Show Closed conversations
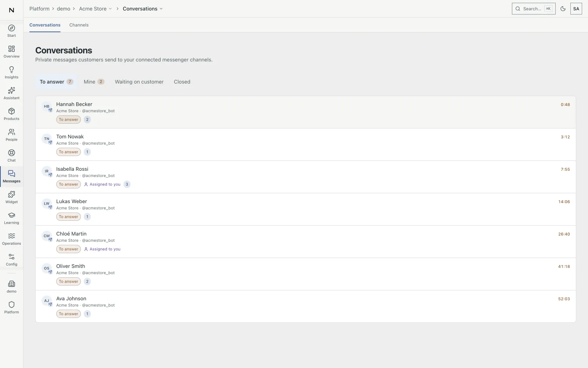The height and width of the screenshot is (368, 588). point(182,82)
